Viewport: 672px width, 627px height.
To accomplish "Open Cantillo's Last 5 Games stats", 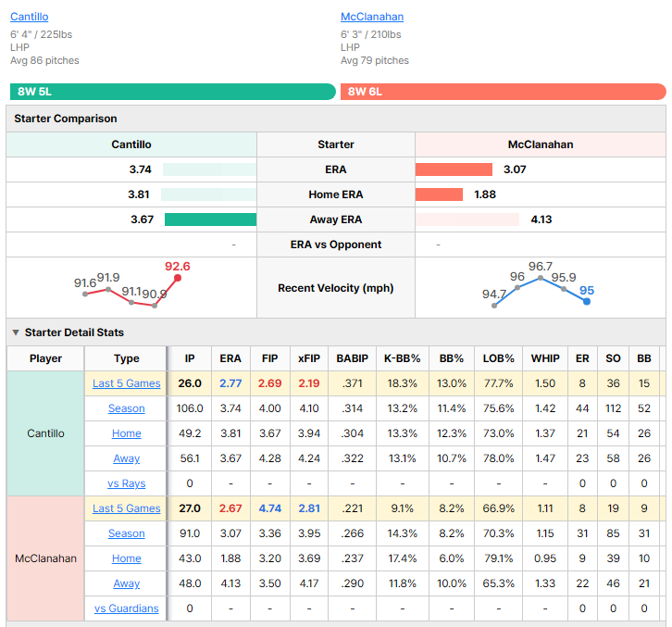I will (x=127, y=383).
